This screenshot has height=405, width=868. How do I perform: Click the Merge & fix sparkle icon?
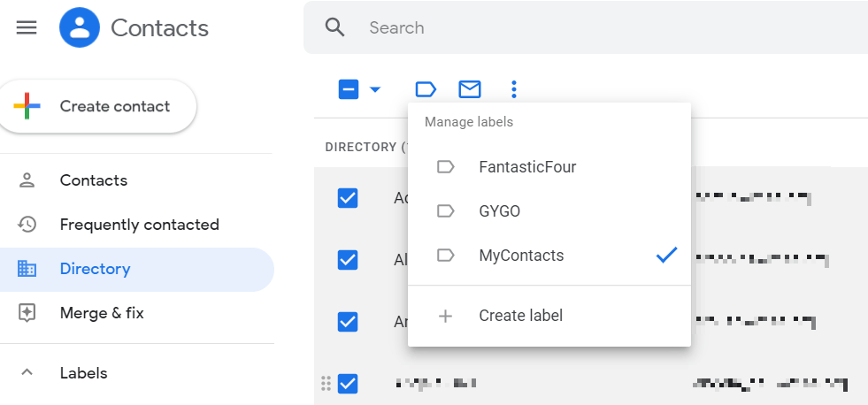point(27,313)
